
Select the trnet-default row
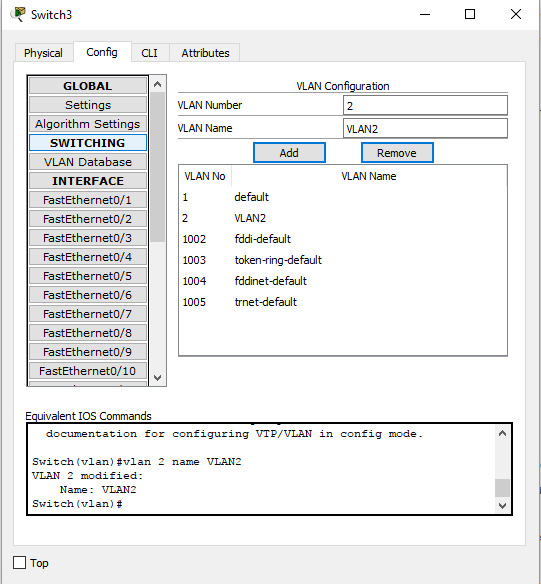343,302
